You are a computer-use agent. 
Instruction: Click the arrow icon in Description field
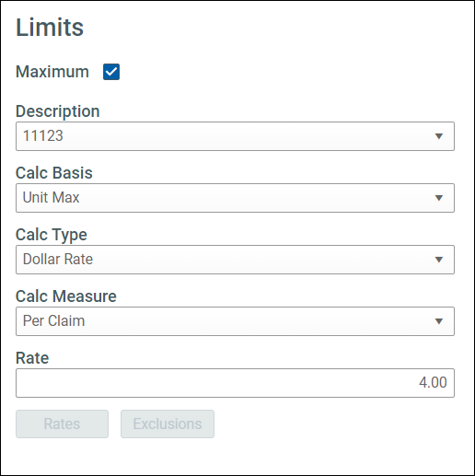(x=439, y=136)
